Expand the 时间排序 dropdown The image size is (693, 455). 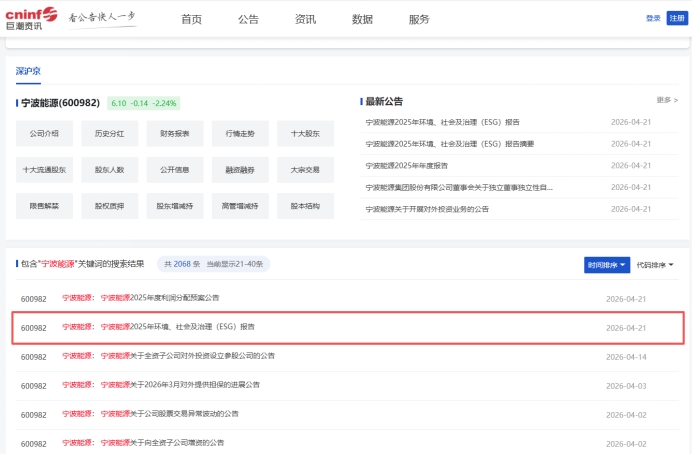pyautogui.click(x=607, y=265)
